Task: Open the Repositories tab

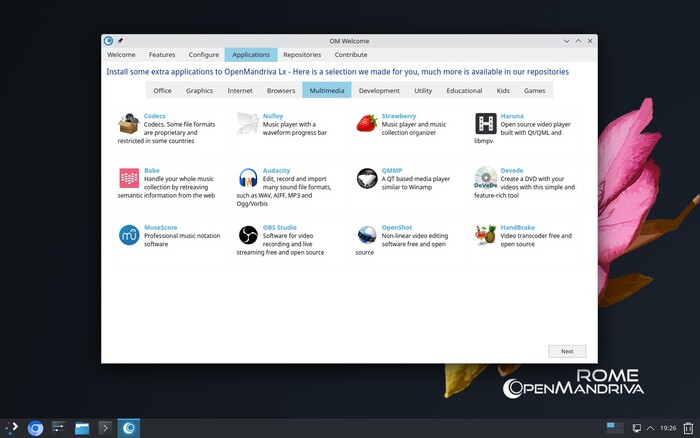Action: click(302, 54)
